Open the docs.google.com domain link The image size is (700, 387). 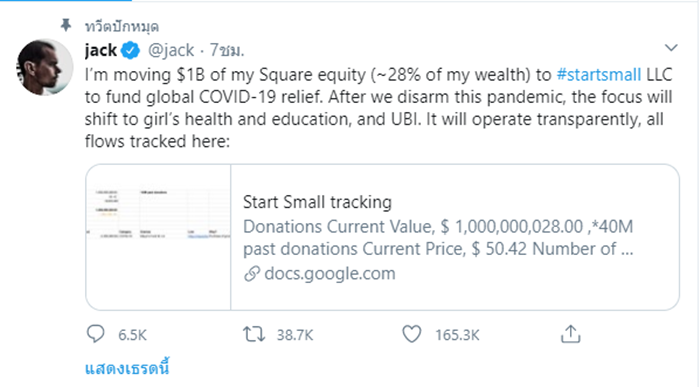[330, 274]
